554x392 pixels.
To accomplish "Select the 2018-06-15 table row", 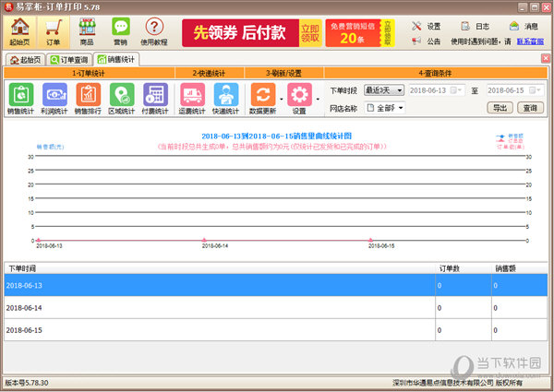I will pos(275,330).
